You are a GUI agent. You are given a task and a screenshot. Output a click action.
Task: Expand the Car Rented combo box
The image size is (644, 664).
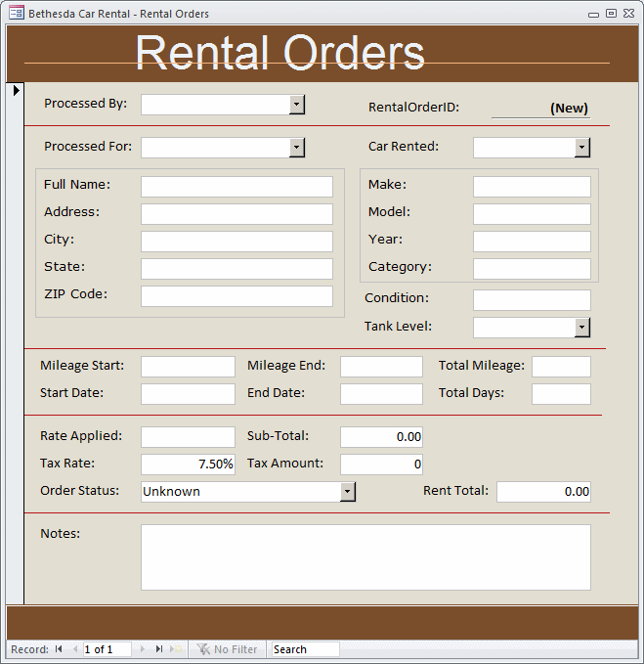tap(582, 148)
